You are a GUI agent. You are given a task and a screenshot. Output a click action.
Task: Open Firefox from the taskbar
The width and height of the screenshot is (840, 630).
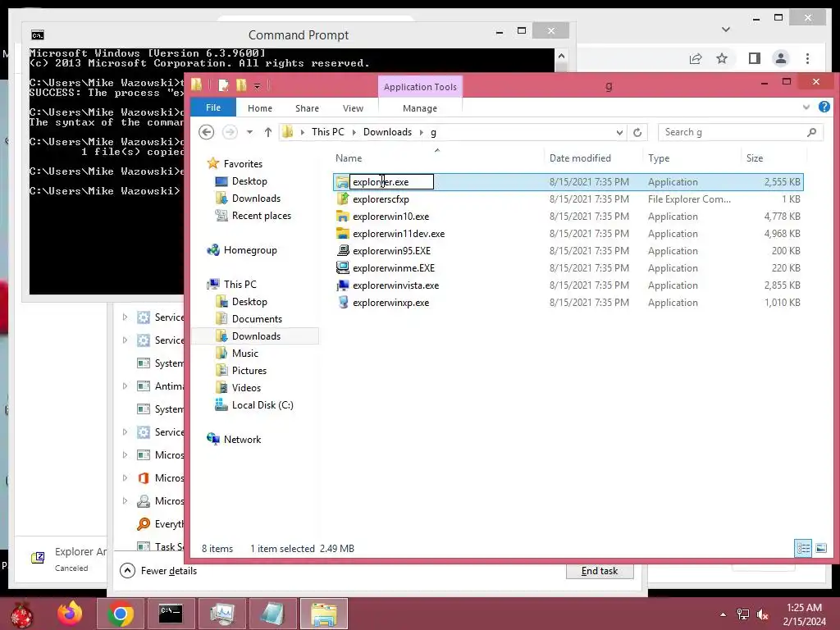pos(70,614)
